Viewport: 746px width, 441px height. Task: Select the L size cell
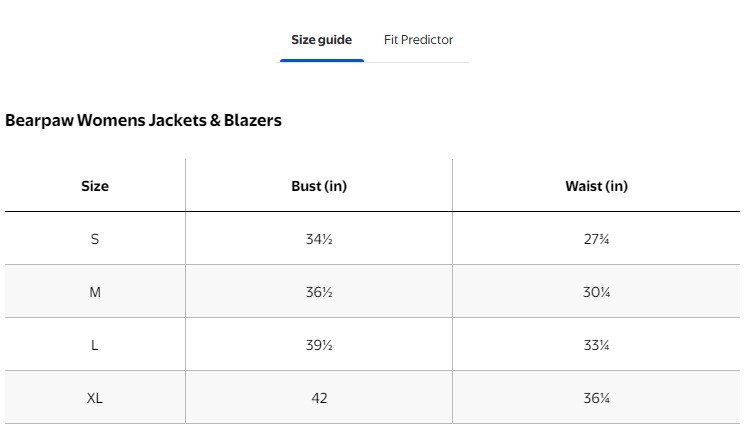click(95, 345)
